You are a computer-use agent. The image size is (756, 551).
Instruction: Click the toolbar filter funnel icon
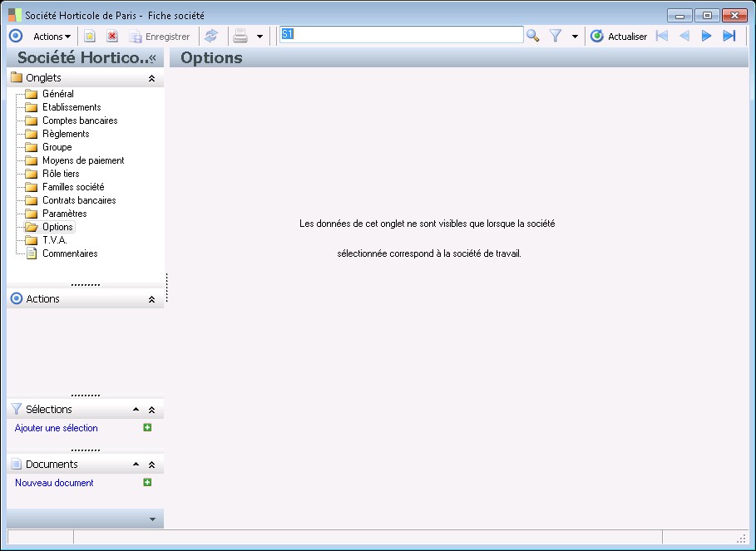click(x=556, y=36)
